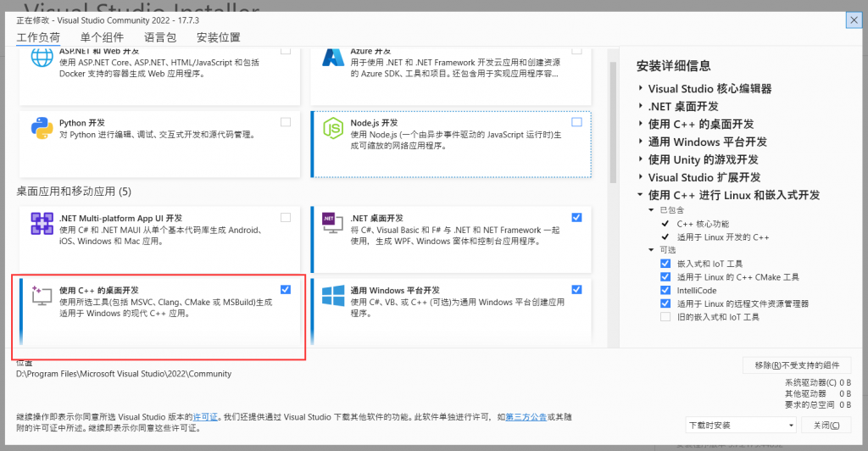
Task: Open the 许可证 link
Action: 205,417
